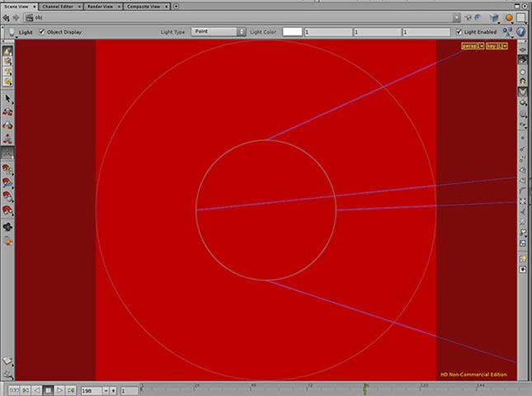Decrease frame with the minus button
The height and width of the screenshot is (396, 532).
[106, 391]
